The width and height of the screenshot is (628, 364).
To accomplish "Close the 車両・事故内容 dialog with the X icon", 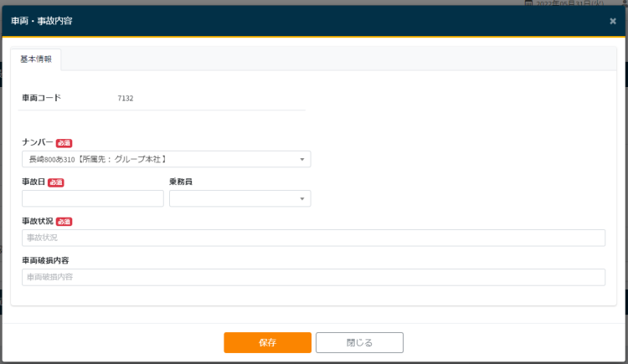I will coord(612,21).
